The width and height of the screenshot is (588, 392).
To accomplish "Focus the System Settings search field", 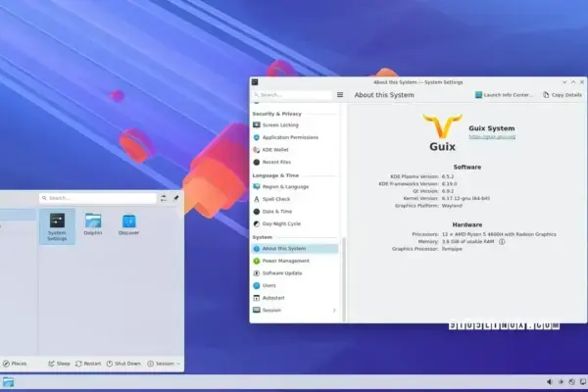I will click(292, 95).
